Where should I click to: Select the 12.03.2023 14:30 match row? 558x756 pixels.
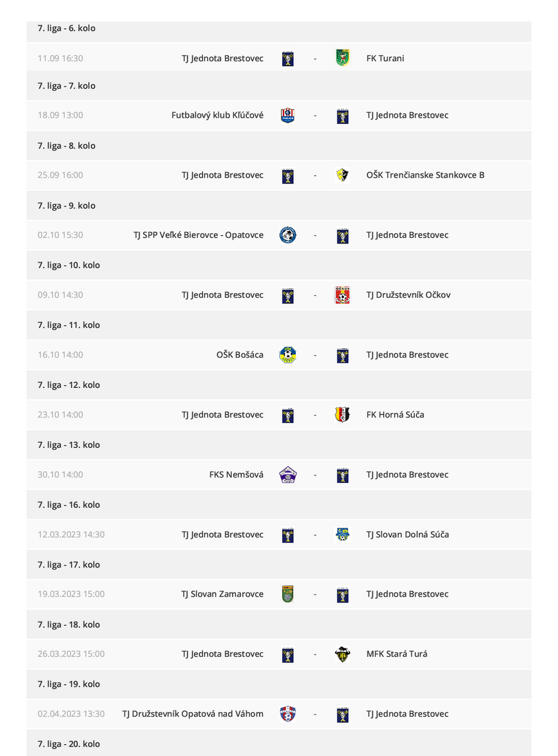(x=279, y=534)
